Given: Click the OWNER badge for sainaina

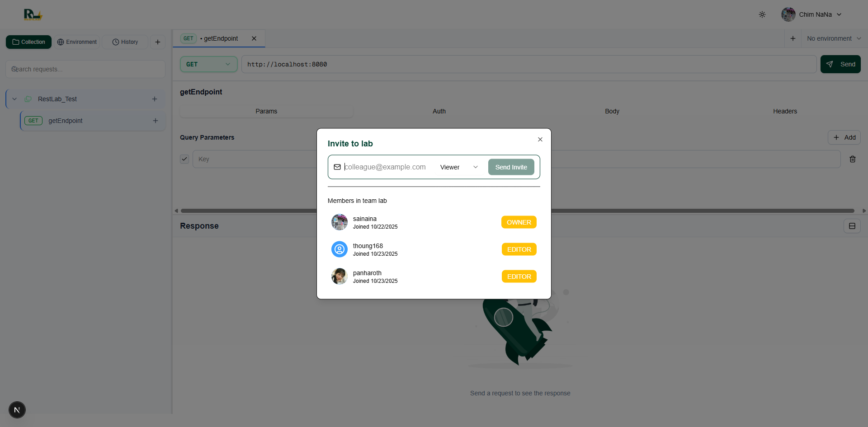Looking at the screenshot, I should (x=519, y=222).
